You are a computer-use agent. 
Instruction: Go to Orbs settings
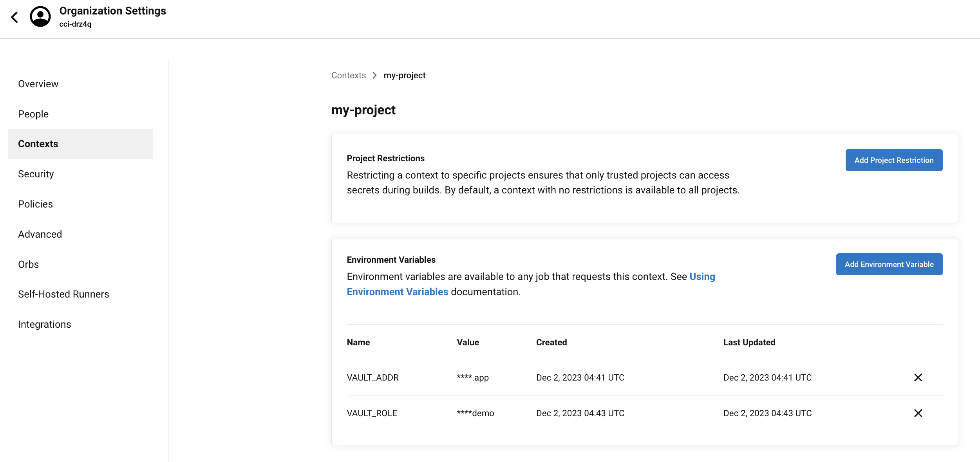point(28,264)
